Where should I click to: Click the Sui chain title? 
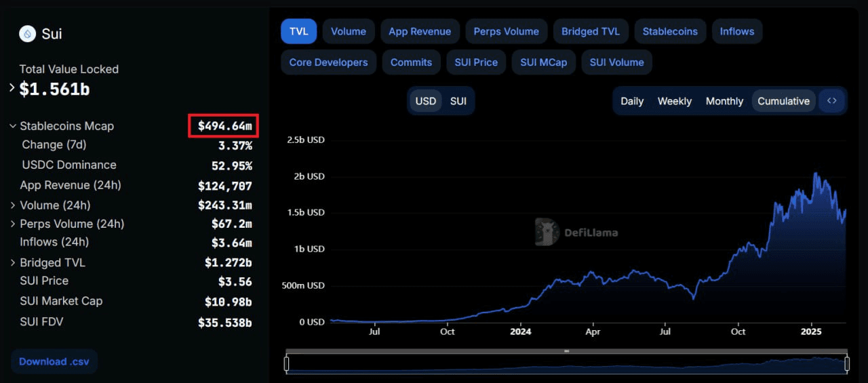[52, 33]
